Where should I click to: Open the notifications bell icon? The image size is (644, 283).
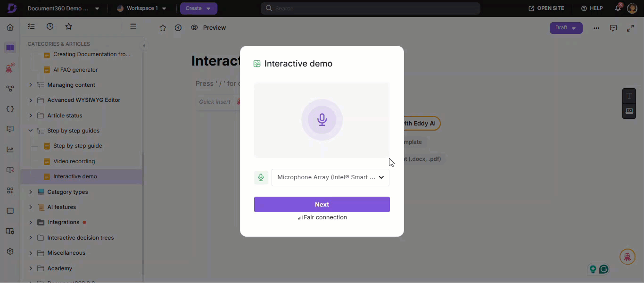click(618, 8)
